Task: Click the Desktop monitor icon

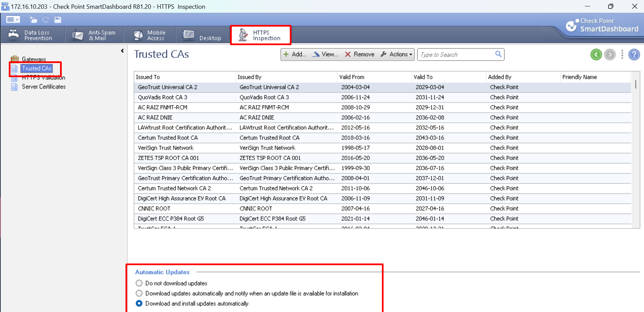Action: pyautogui.click(x=188, y=35)
